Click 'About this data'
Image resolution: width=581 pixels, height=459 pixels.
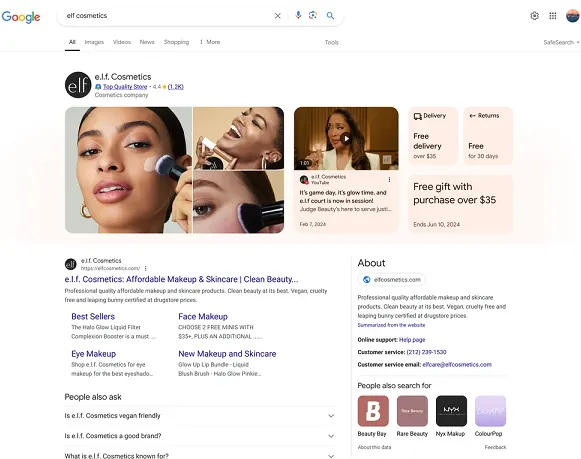pos(374,447)
